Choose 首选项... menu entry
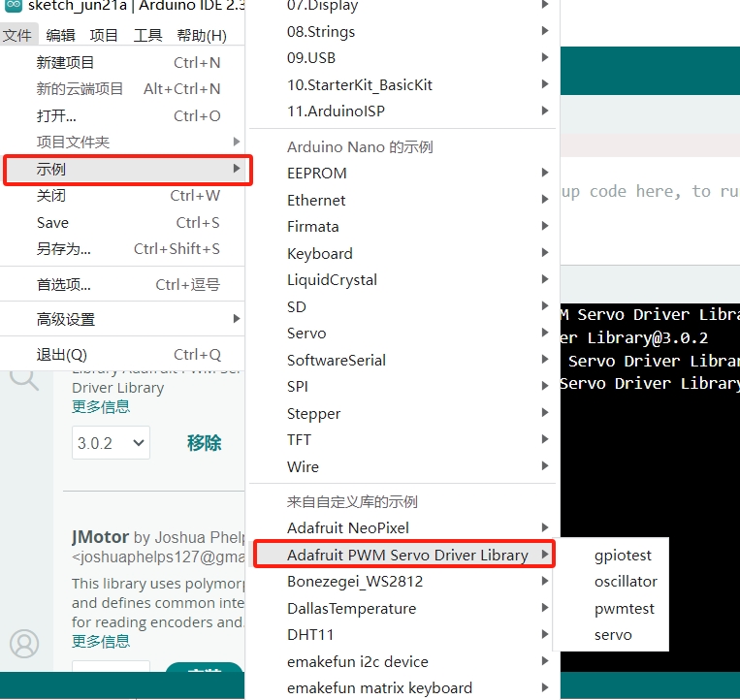Screen dimensions: 740x700 (x=64, y=285)
